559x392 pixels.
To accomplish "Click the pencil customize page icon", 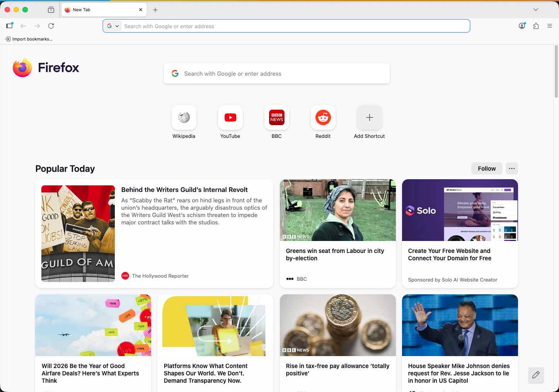I will (536, 375).
